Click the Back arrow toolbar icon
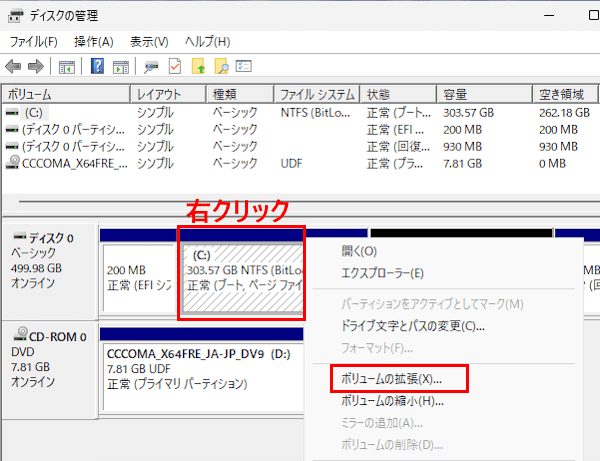The height and width of the screenshot is (461, 600). click(x=13, y=67)
